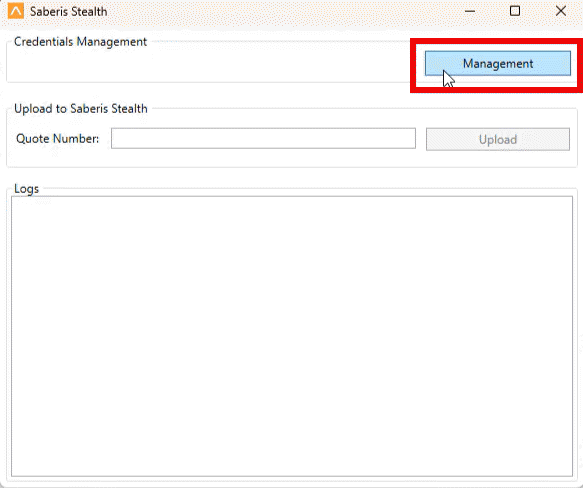
Task: Click the Upload to Saberis Stealth heading
Action: pyautogui.click(x=81, y=109)
